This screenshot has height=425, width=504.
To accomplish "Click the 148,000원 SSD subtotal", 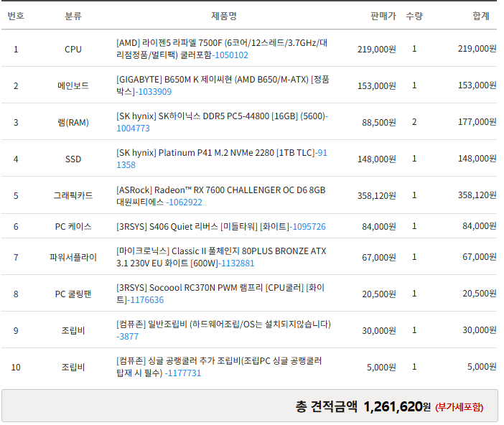I will click(x=477, y=159).
